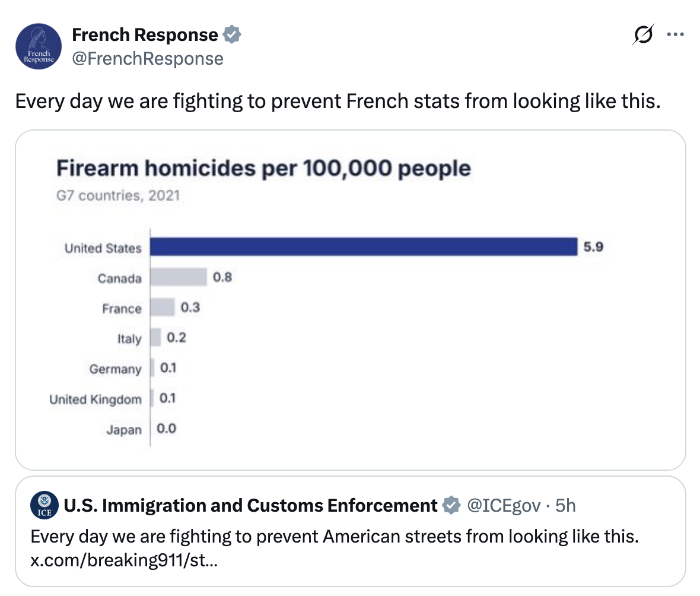
Task: Open the French Response display name
Action: pos(145,34)
